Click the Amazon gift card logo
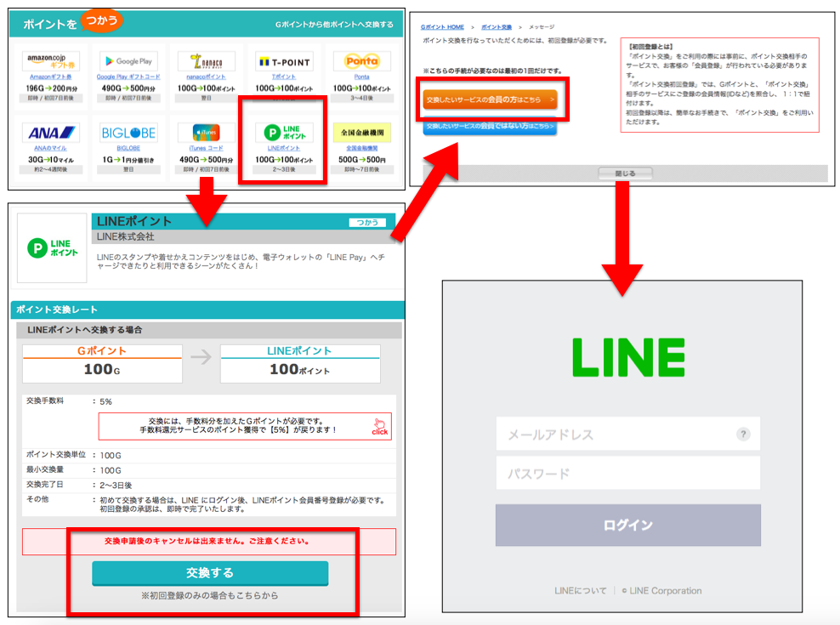This screenshot has height=625, width=840. click(x=50, y=61)
